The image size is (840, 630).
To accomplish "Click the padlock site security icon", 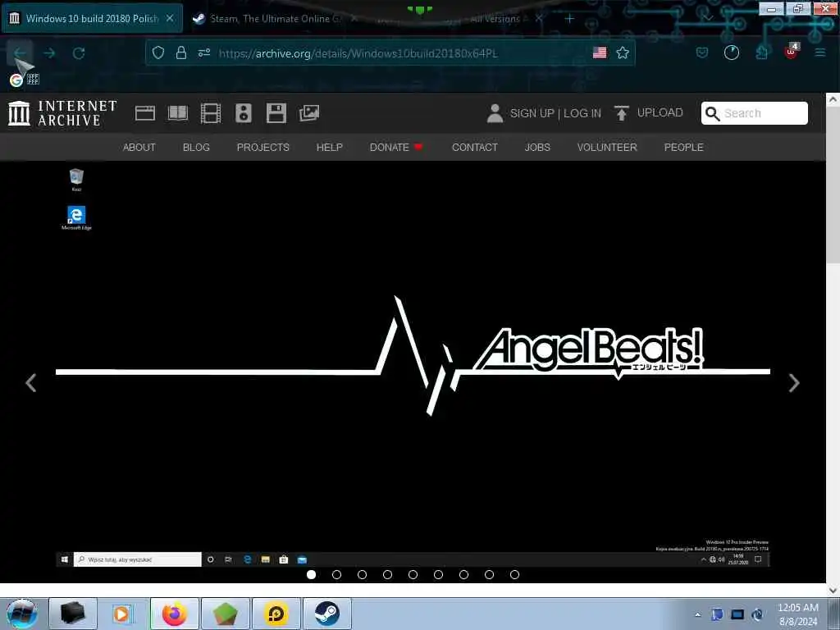I will click(x=181, y=52).
